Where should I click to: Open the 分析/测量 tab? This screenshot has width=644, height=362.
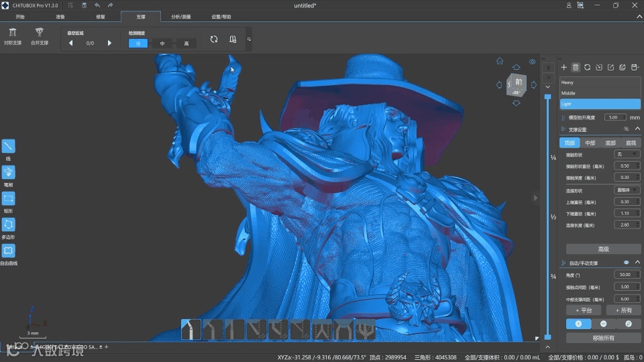click(x=181, y=17)
